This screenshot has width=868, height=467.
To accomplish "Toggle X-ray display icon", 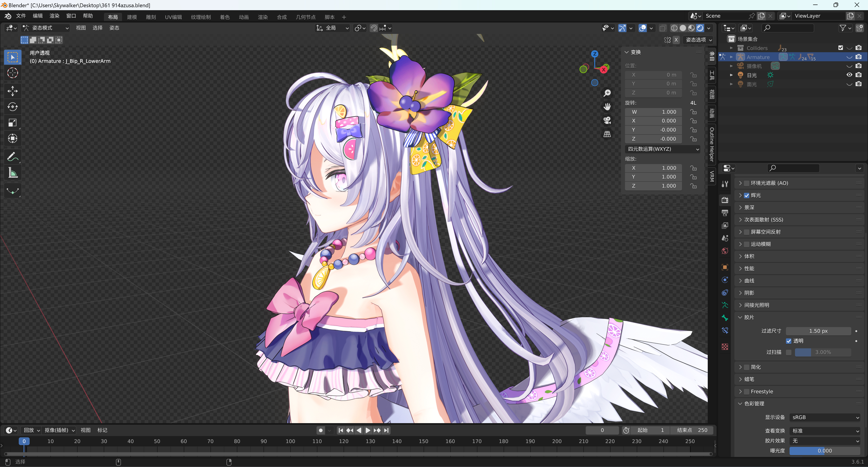I will point(663,28).
